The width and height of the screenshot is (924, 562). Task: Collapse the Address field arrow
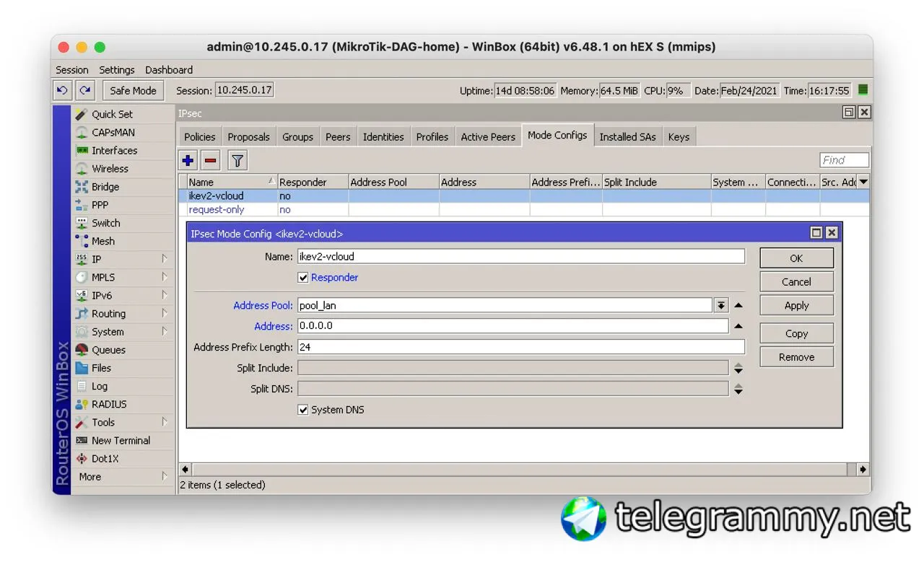pyautogui.click(x=738, y=326)
